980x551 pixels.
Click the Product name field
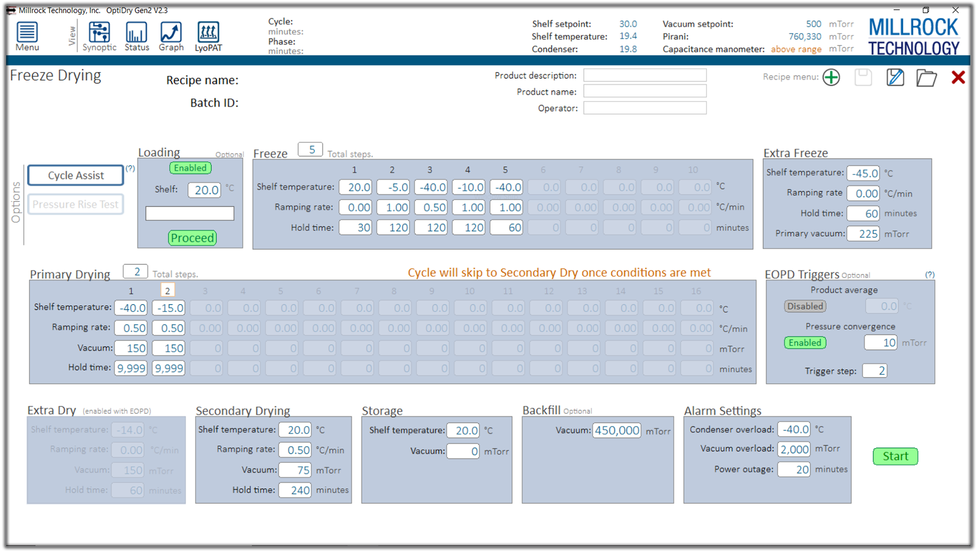pyautogui.click(x=645, y=91)
